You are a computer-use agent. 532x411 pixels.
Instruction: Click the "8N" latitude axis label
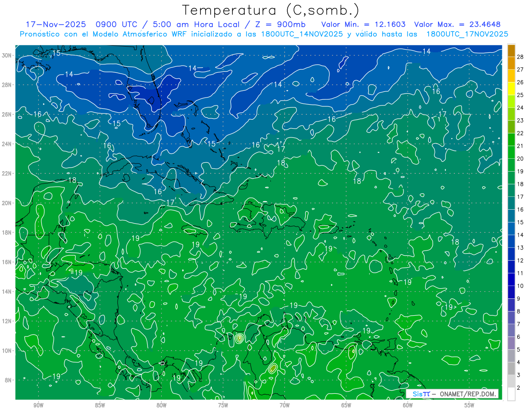pyautogui.click(x=9, y=380)
